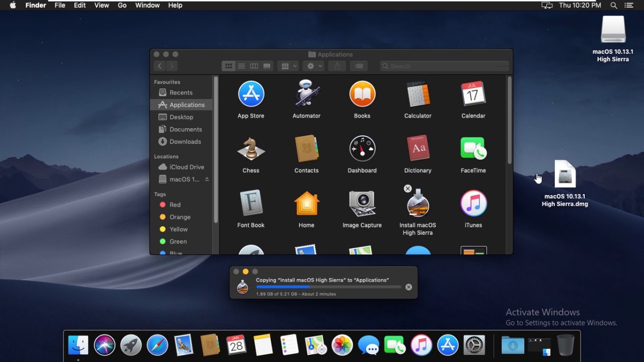Open the File menu

click(60, 6)
